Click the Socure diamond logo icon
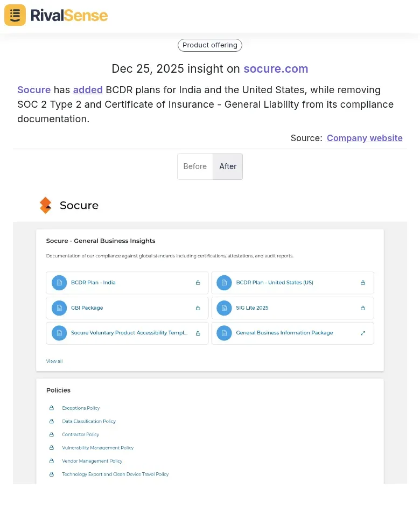The image size is (420, 517). coord(46,205)
